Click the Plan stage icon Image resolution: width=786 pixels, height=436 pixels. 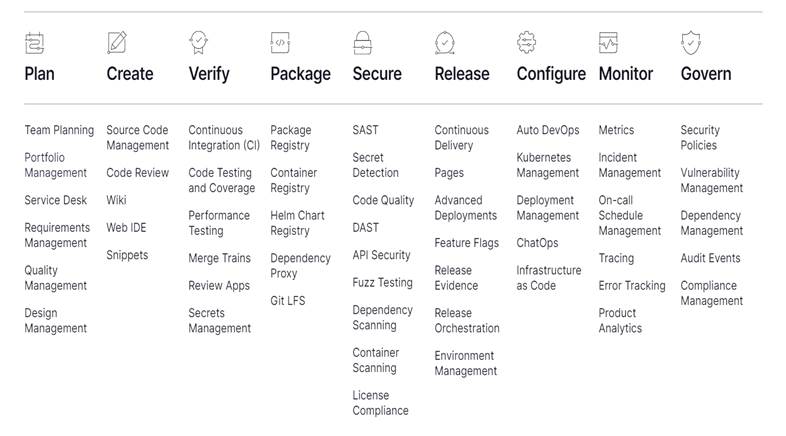click(35, 43)
